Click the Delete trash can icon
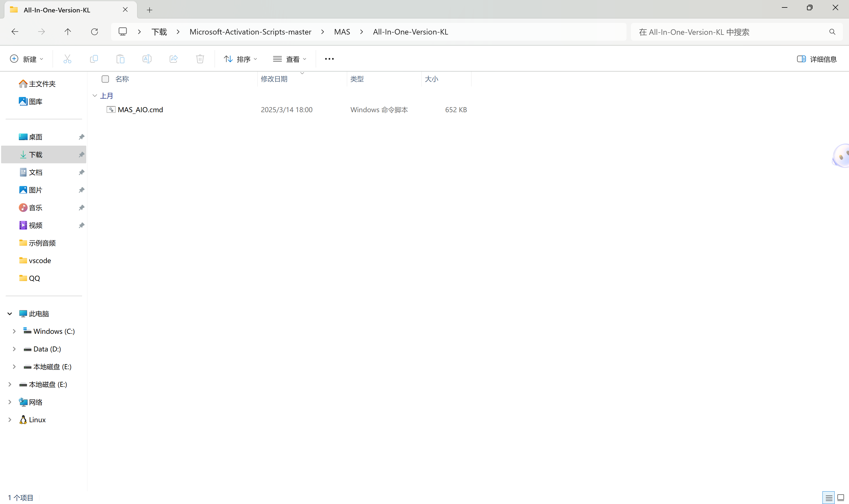Image resolution: width=849 pixels, height=504 pixels. pos(200,59)
